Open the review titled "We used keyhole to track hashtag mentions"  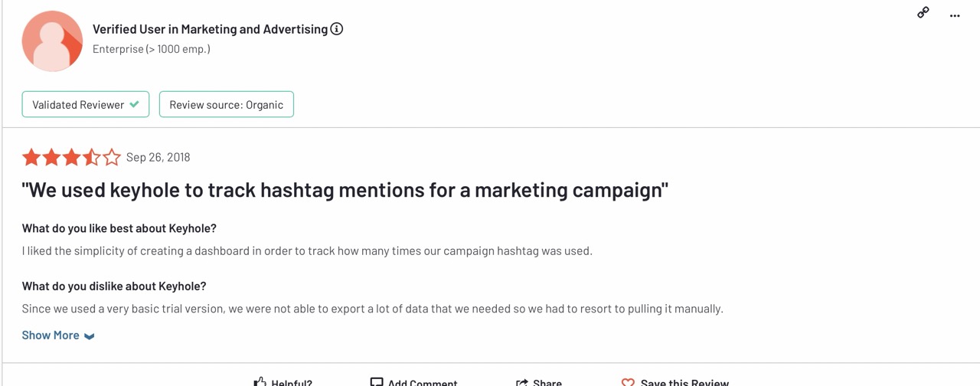tap(345, 190)
